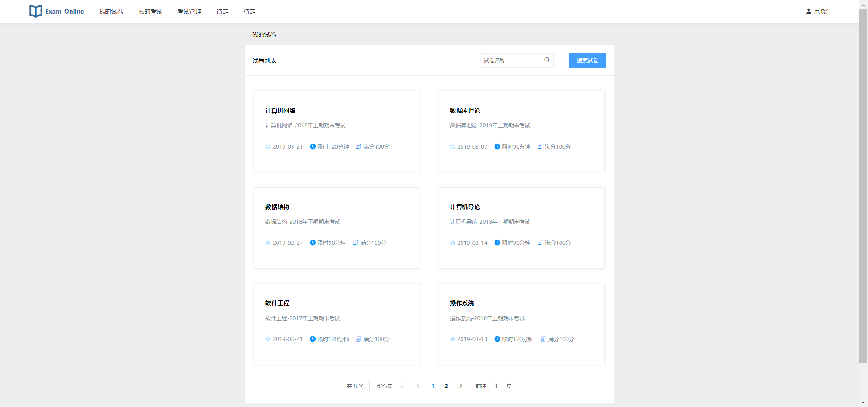Open the 我的试卷 navigation item
Viewport: 868px width, 407px height.
111,11
